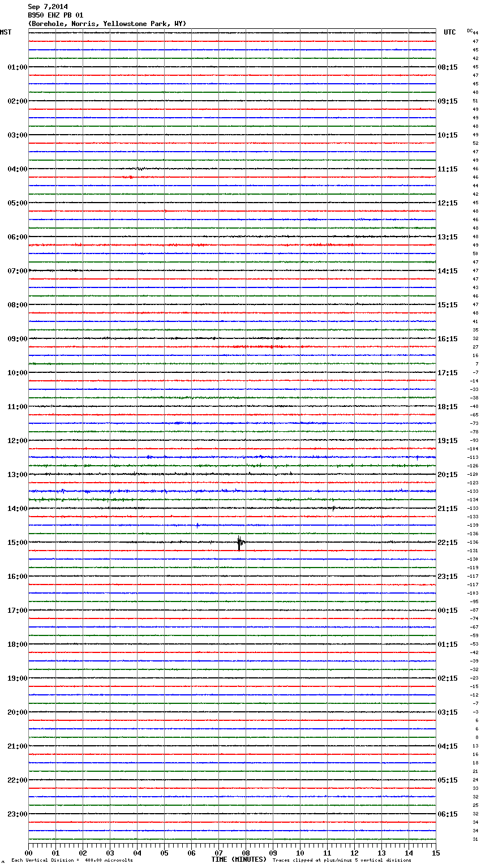Click the '06:15' UTC time label
The image size is (481, 868).
coord(448,814)
